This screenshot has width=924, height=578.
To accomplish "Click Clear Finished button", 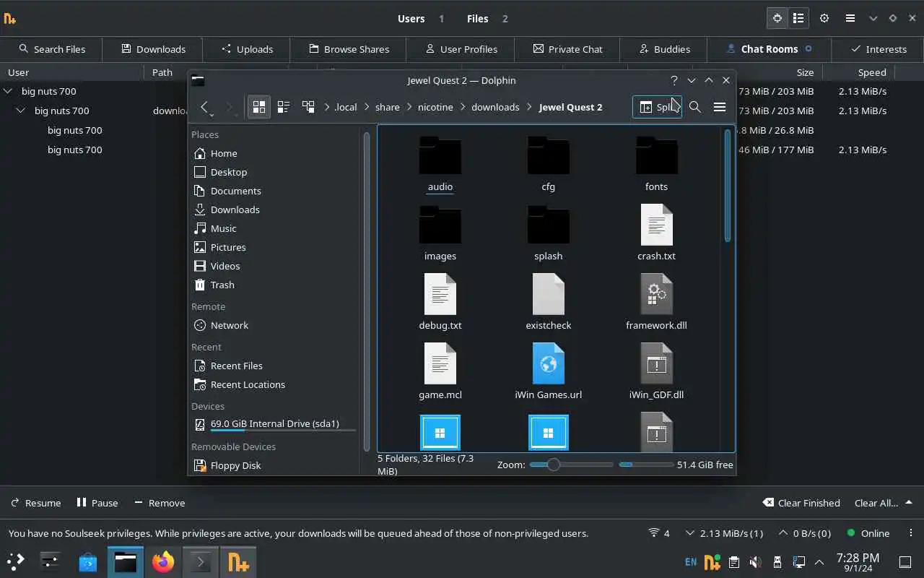I will (x=801, y=503).
